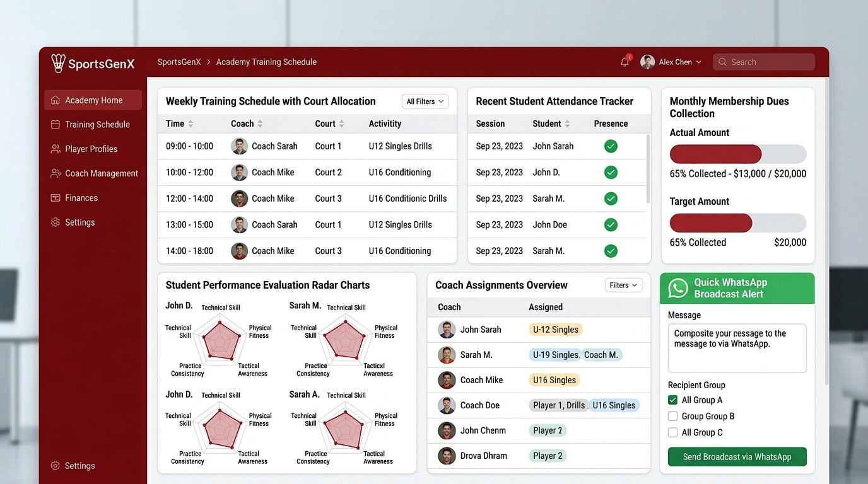Open All Filters dropdown in Weekly Schedule
Screen dimensions: 868x484
425,101
